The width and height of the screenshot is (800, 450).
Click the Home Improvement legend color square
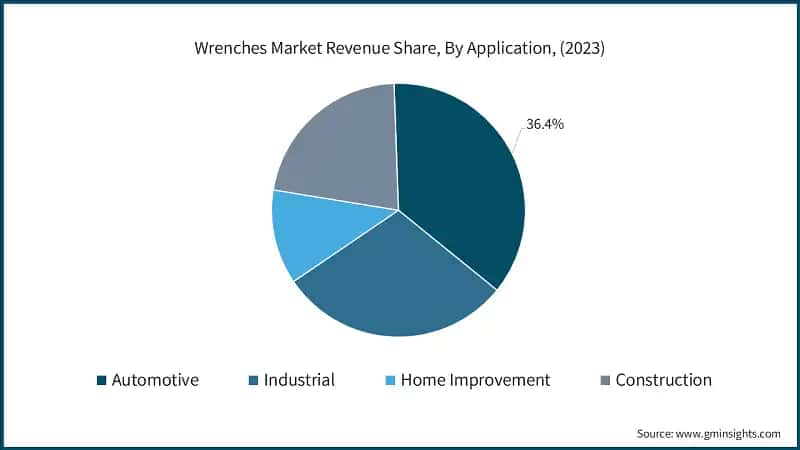(x=390, y=380)
